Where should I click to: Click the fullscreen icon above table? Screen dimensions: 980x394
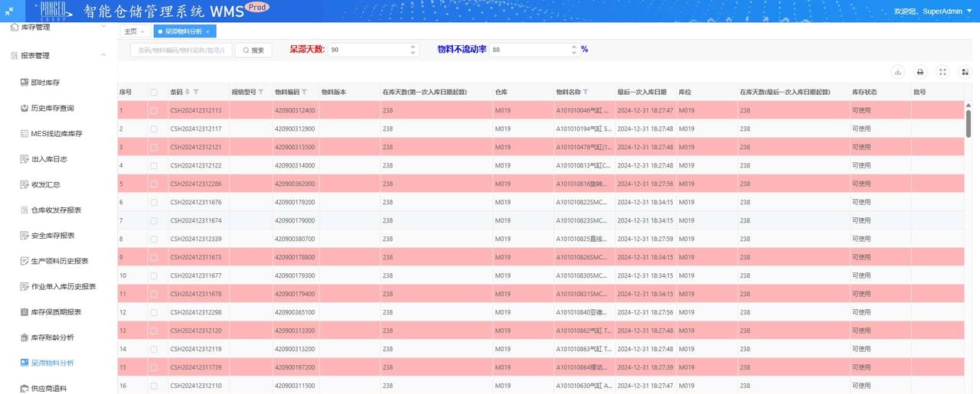[942, 72]
